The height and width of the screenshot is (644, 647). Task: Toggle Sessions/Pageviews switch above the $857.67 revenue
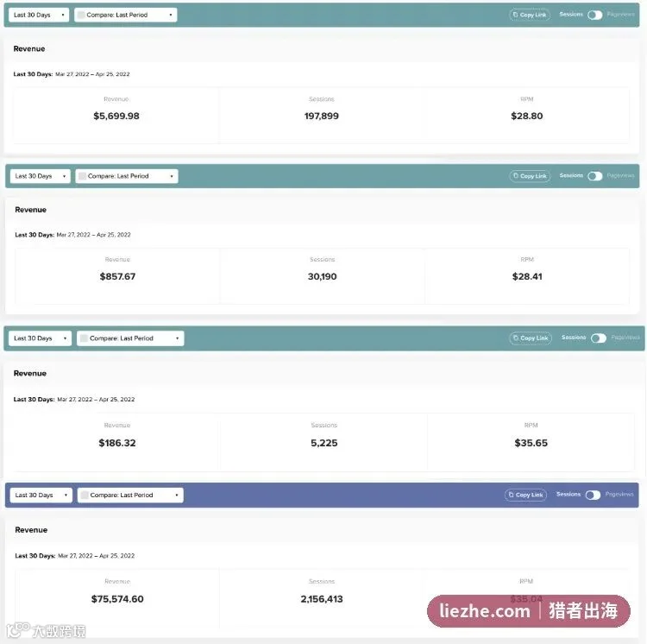(x=595, y=176)
